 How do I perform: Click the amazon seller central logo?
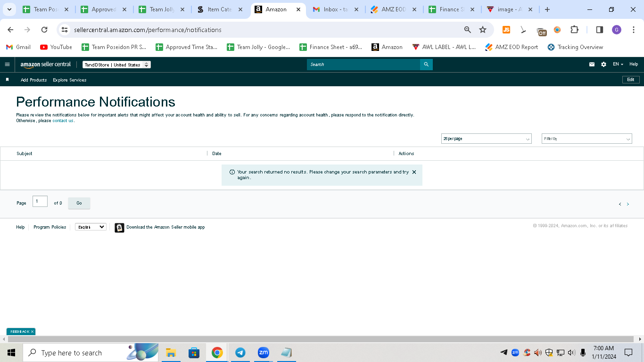(46, 65)
